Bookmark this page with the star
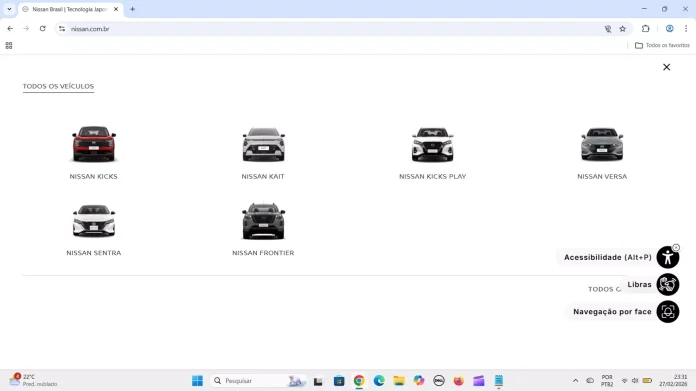 click(x=622, y=29)
